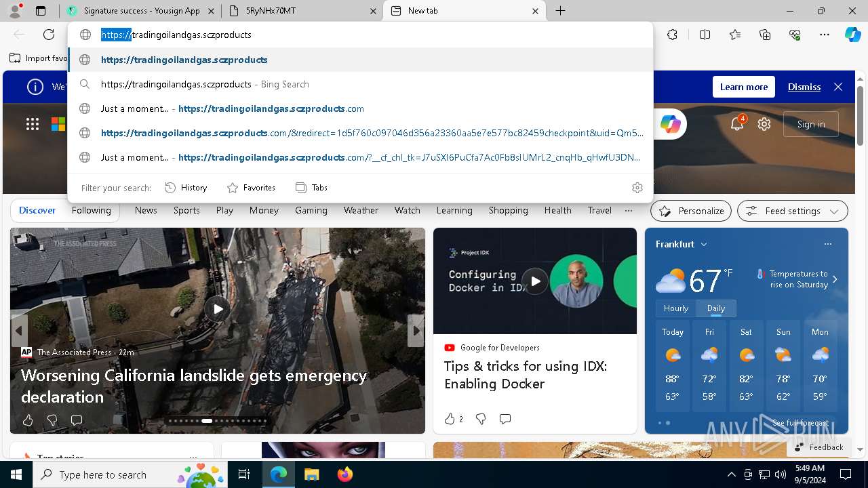868x488 pixels.
Task: Open the MSN app launcher grid
Action: click(33, 124)
